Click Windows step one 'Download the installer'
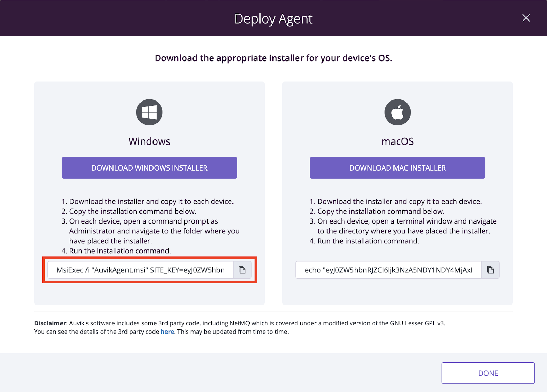This screenshot has height=392, width=547. [x=147, y=201]
